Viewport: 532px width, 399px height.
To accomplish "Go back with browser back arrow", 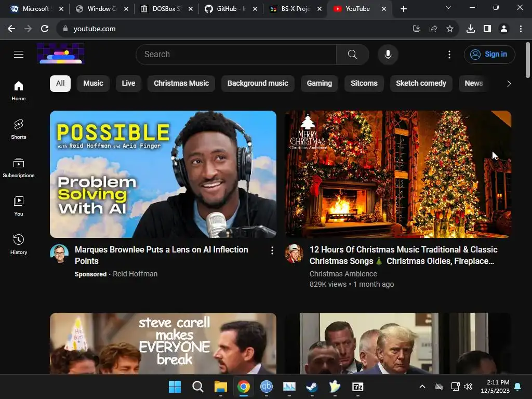I will pos(11,29).
